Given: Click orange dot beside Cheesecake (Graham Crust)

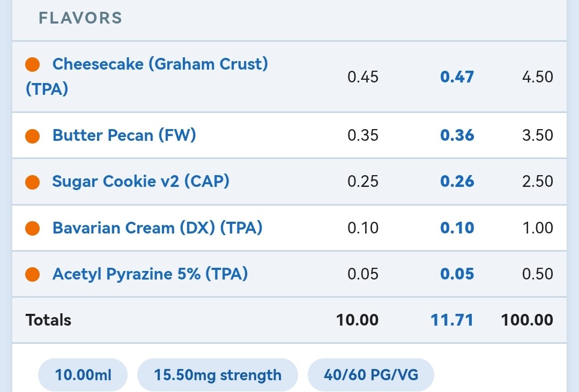Looking at the screenshot, I should point(33,65).
